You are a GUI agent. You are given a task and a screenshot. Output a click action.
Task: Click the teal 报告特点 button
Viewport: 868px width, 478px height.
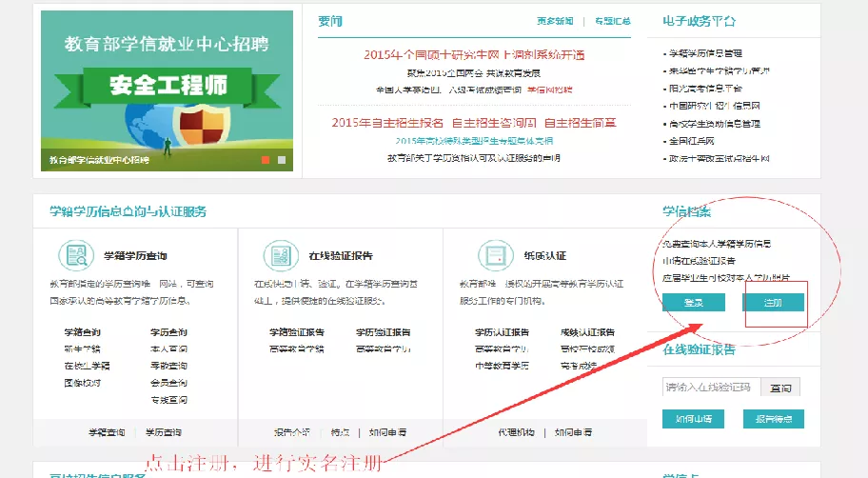[x=774, y=419]
